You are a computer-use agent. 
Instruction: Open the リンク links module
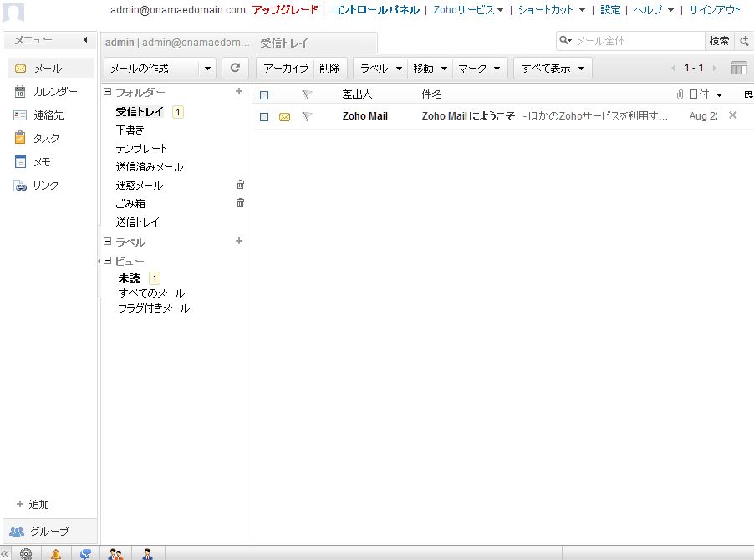(x=36, y=185)
